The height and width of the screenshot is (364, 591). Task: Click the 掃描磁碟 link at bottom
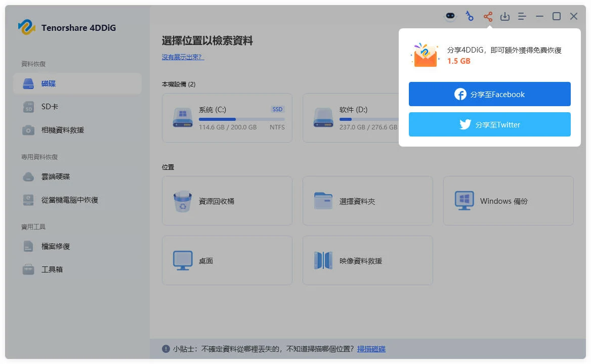pos(371,349)
